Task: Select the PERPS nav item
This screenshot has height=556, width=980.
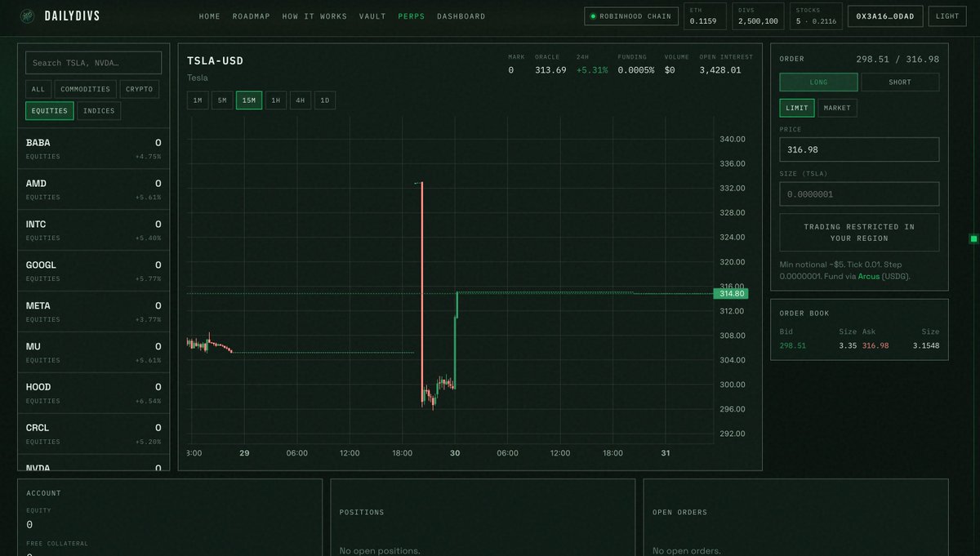Action: point(412,16)
